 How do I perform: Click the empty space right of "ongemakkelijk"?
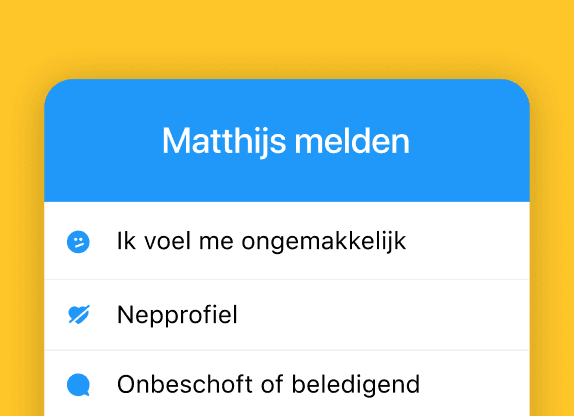pyautogui.click(x=468, y=241)
